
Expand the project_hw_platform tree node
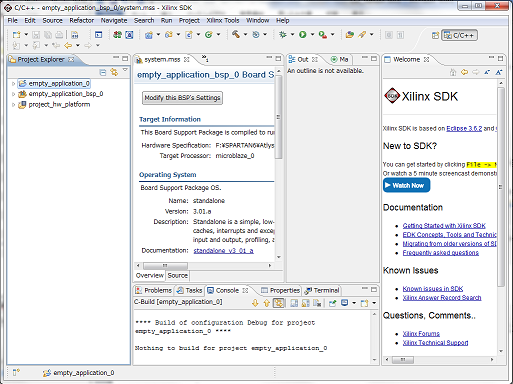[13, 105]
